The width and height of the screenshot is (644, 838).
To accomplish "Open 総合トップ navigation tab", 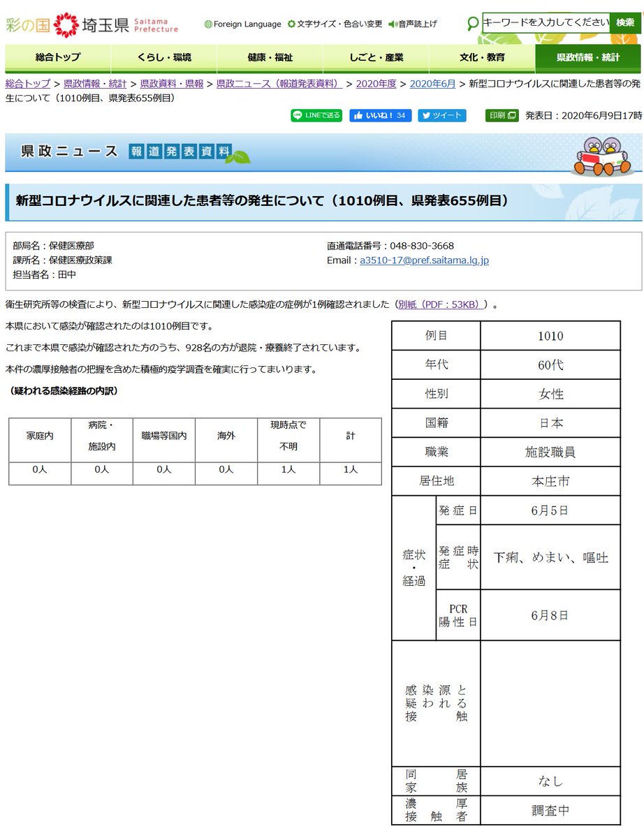I will [x=58, y=58].
